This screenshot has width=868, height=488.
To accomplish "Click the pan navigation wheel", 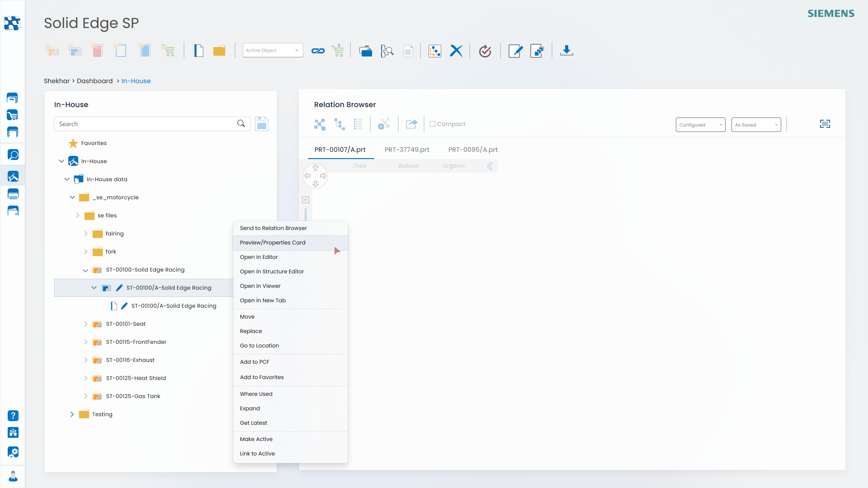I will coord(315,176).
